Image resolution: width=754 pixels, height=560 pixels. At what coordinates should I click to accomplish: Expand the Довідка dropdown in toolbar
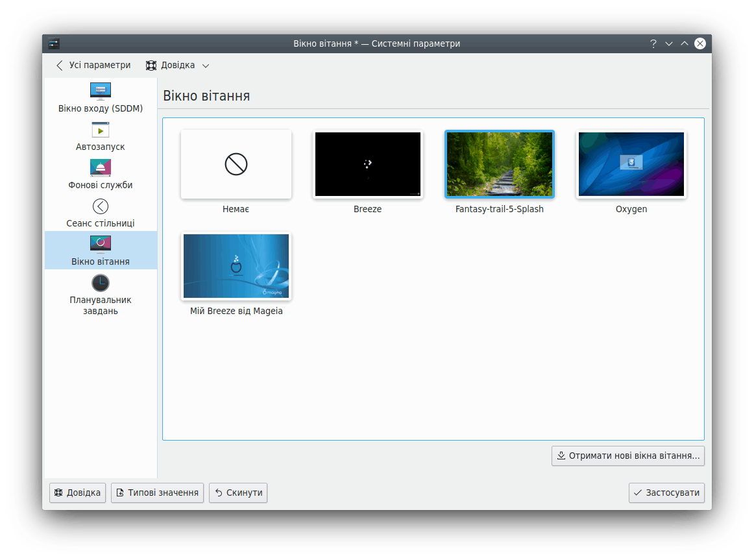point(178,66)
